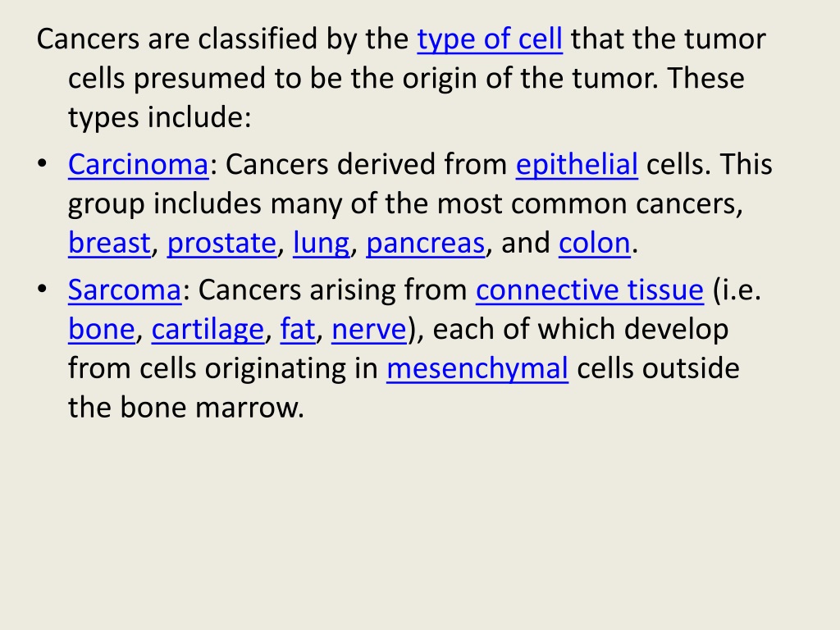The width and height of the screenshot is (840, 630).
Task: Select the lung hyperlink
Action: (x=321, y=244)
